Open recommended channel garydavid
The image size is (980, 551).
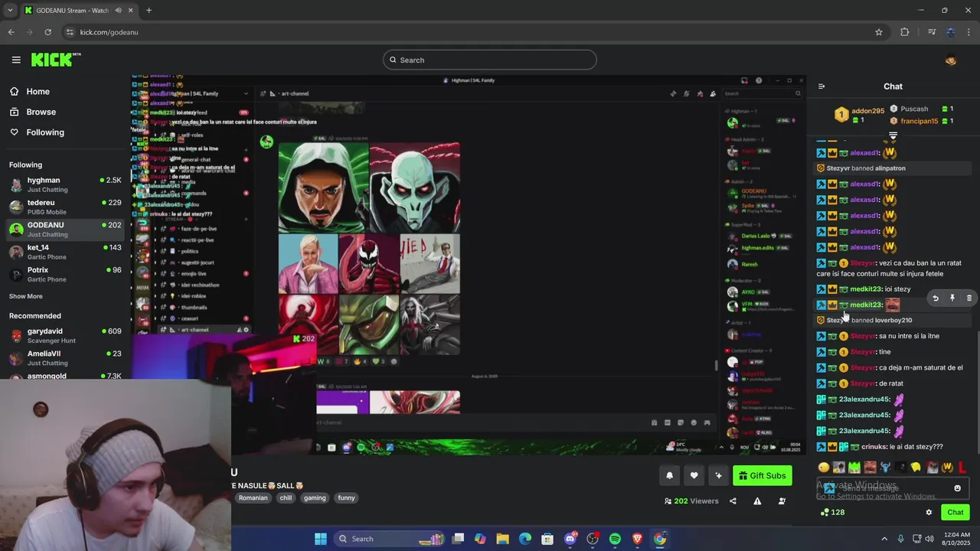65,335
